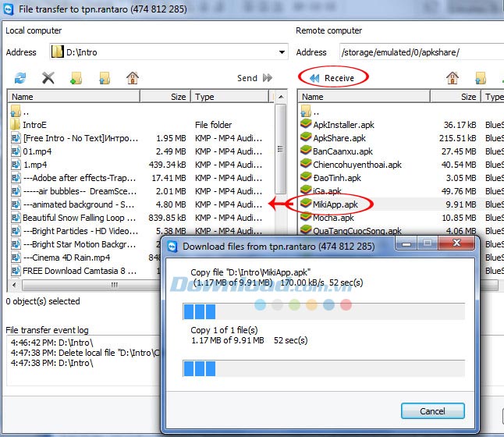
Task: Click the 36.17 kB size cell
Action: 460,125
